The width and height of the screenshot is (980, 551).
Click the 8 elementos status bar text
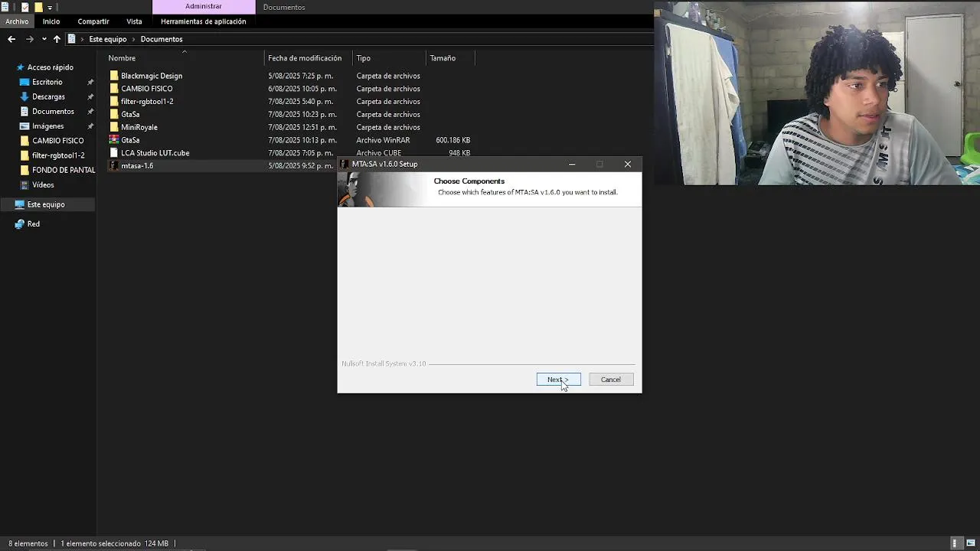(28, 543)
